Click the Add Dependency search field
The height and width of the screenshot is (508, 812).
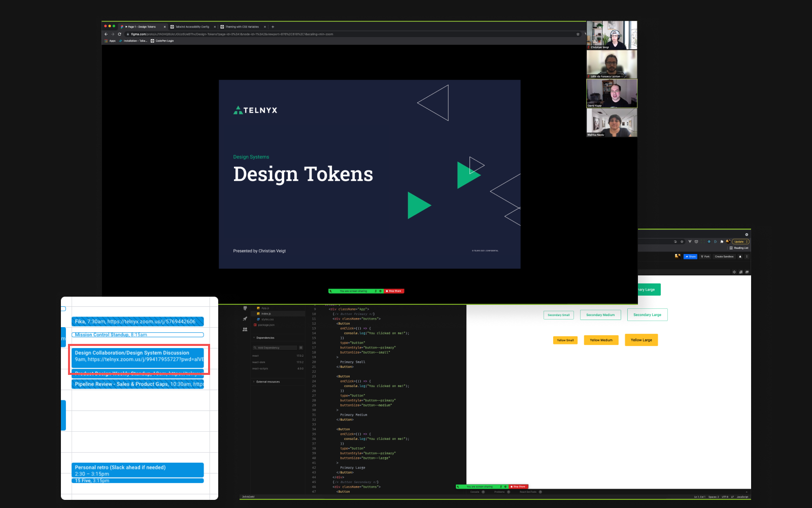pyautogui.click(x=275, y=347)
